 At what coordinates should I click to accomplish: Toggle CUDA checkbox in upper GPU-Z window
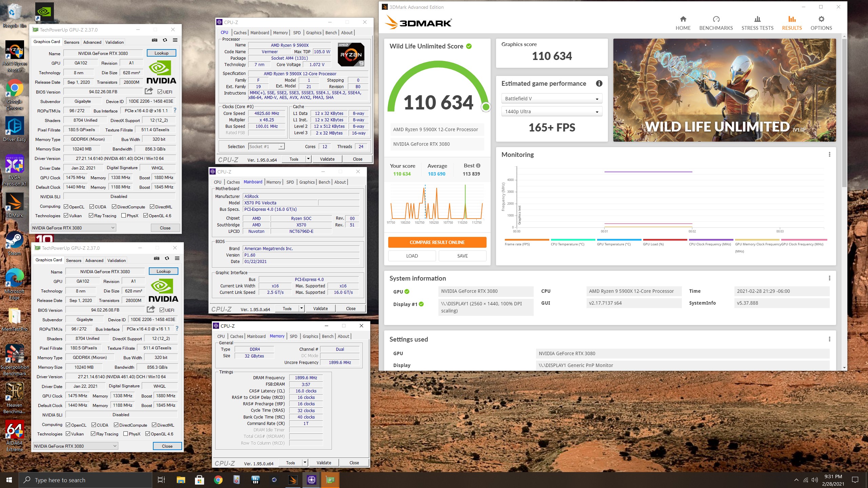(x=92, y=207)
